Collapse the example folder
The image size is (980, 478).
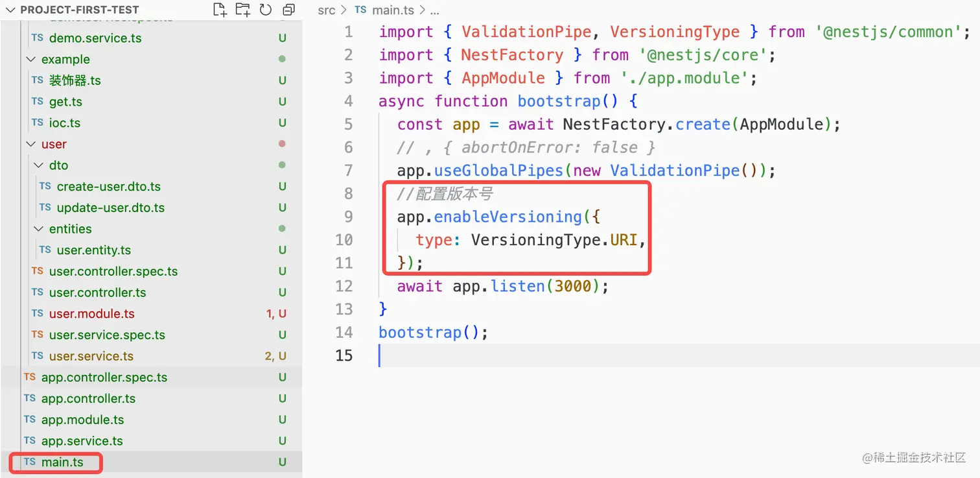pos(30,60)
